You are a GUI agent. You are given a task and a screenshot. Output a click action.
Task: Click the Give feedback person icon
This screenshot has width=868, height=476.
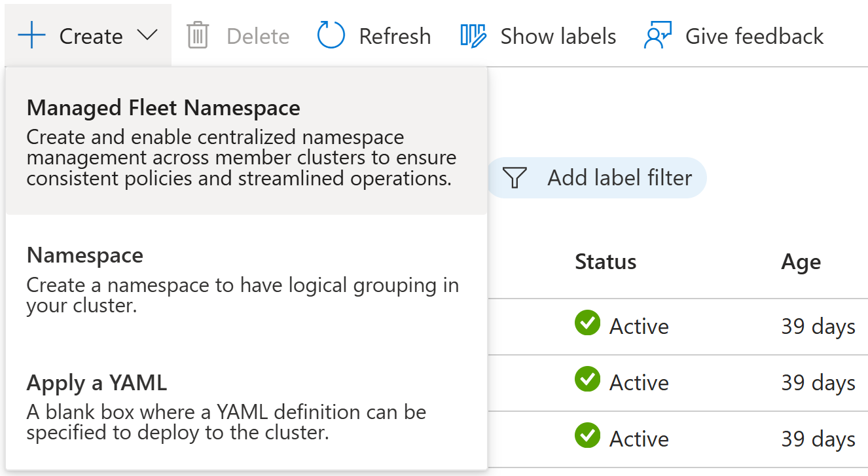(x=657, y=35)
